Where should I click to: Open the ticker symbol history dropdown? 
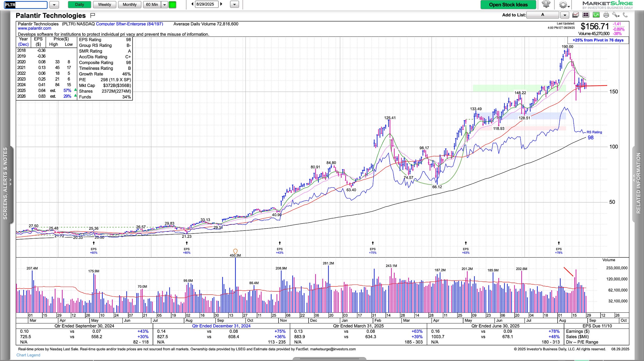(54, 5)
